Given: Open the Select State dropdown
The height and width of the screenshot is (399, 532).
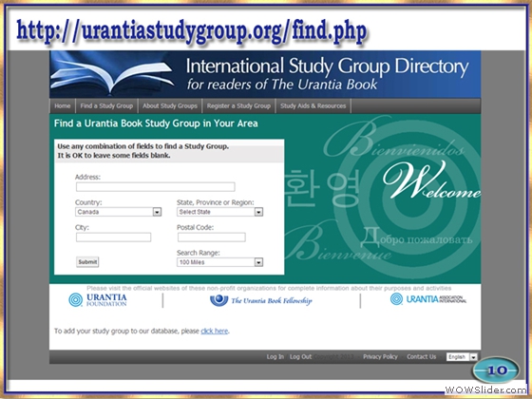Looking at the screenshot, I should point(219,212).
